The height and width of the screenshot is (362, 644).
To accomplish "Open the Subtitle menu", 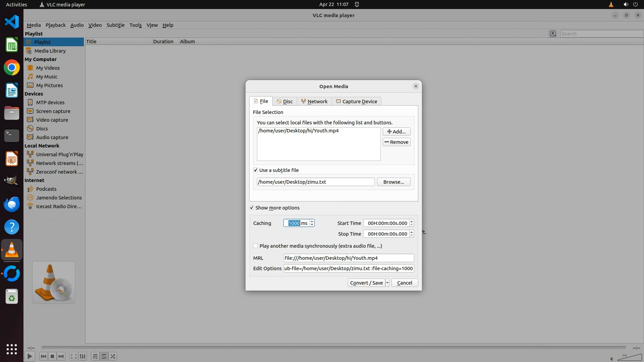I will pyautogui.click(x=115, y=25).
